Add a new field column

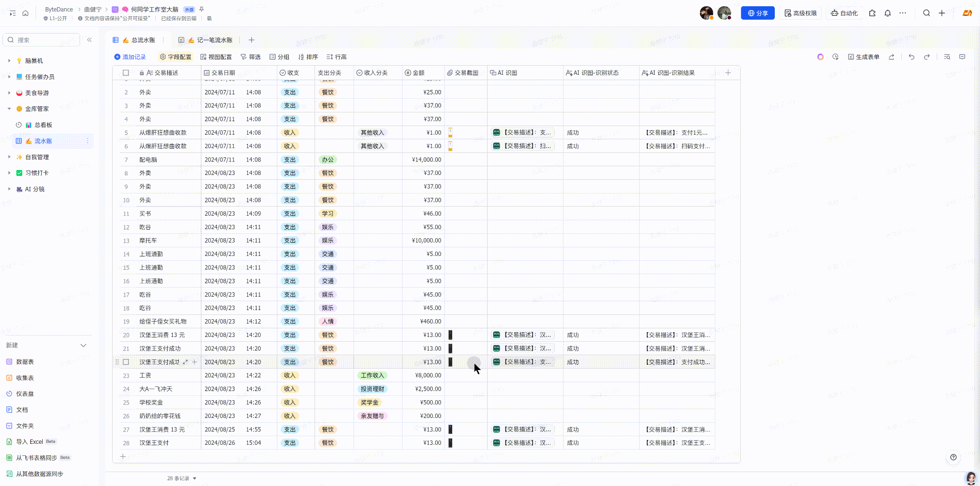(x=728, y=73)
